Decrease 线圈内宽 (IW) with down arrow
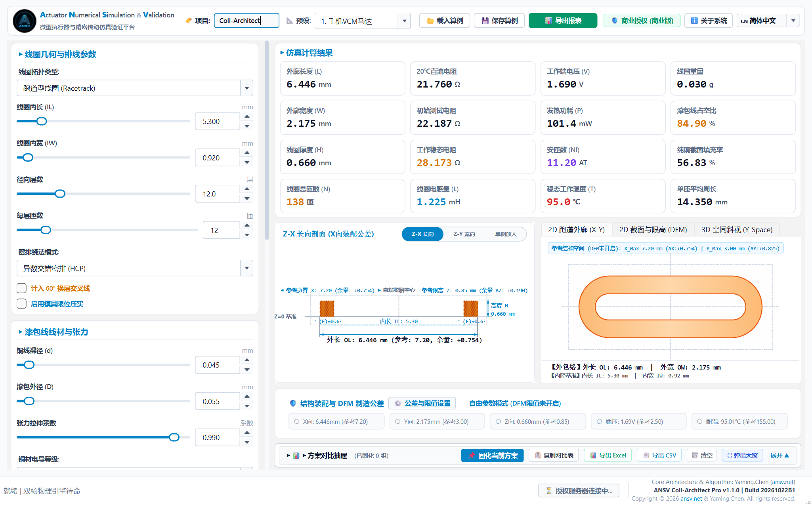The image size is (812, 505). click(247, 162)
